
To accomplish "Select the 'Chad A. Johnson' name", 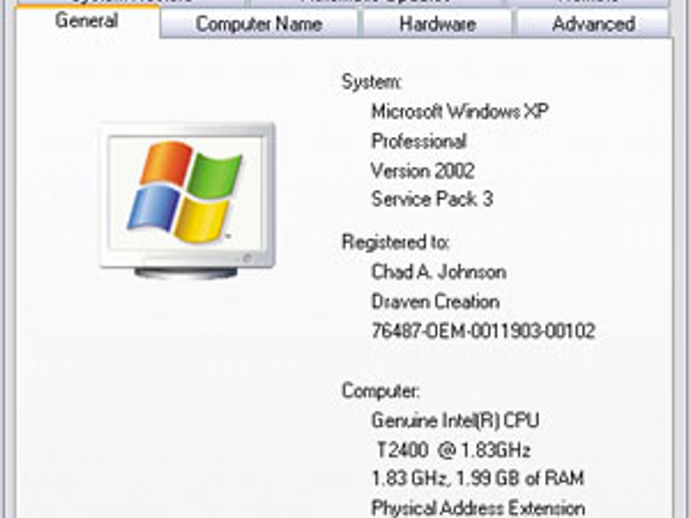I will [x=439, y=272].
